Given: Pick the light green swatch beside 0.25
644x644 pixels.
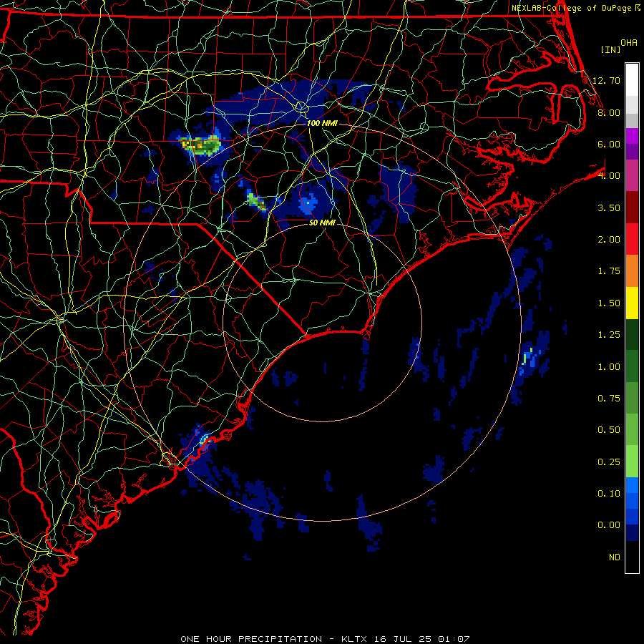Looking at the screenshot, I should coord(632,462).
